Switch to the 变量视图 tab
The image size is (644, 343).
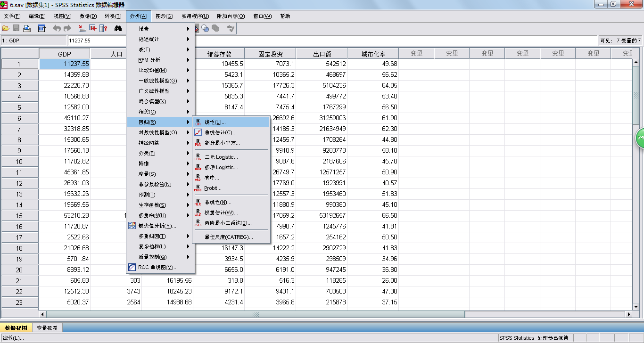tap(47, 328)
